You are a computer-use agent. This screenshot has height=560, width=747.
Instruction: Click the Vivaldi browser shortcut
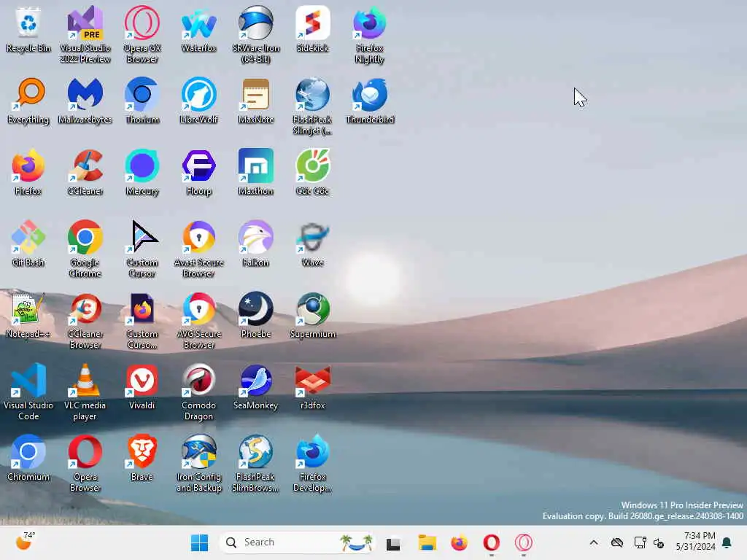click(142, 387)
